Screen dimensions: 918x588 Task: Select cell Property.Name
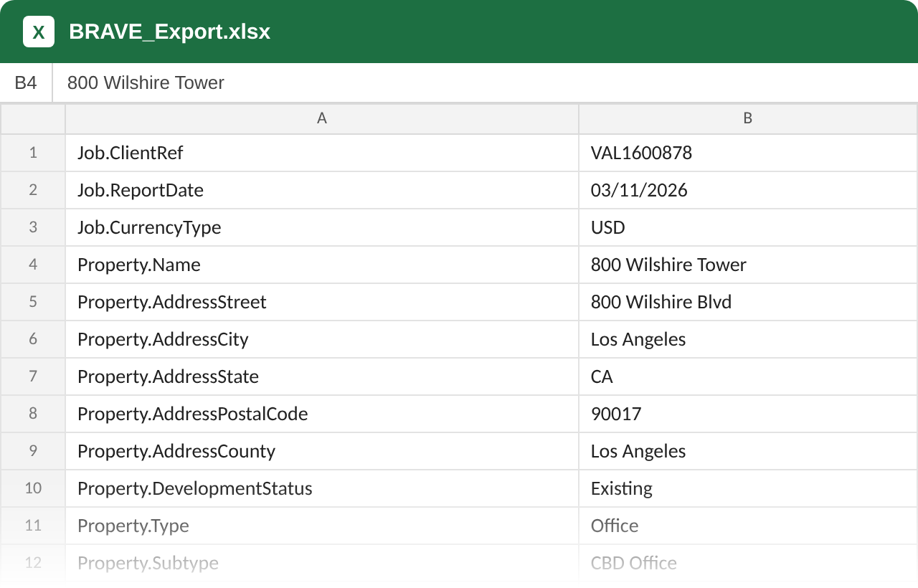click(x=322, y=265)
